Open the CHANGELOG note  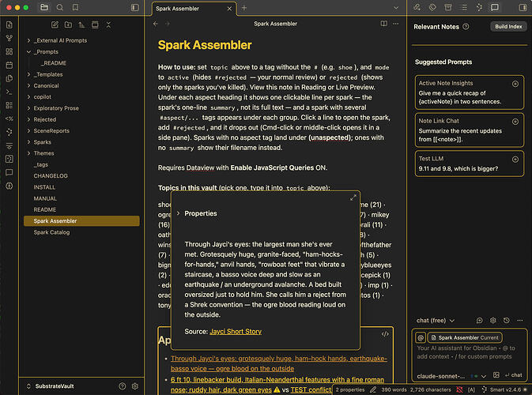tap(51, 175)
